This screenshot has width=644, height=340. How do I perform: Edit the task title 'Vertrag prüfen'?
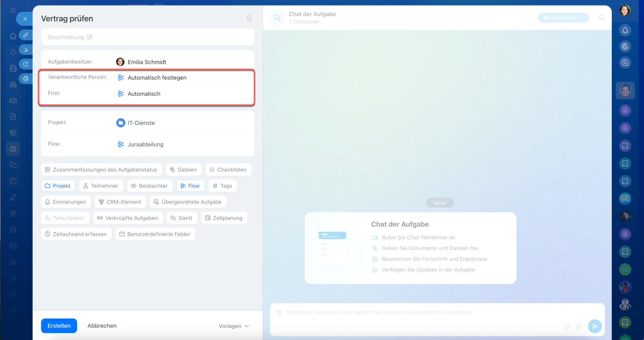point(67,19)
